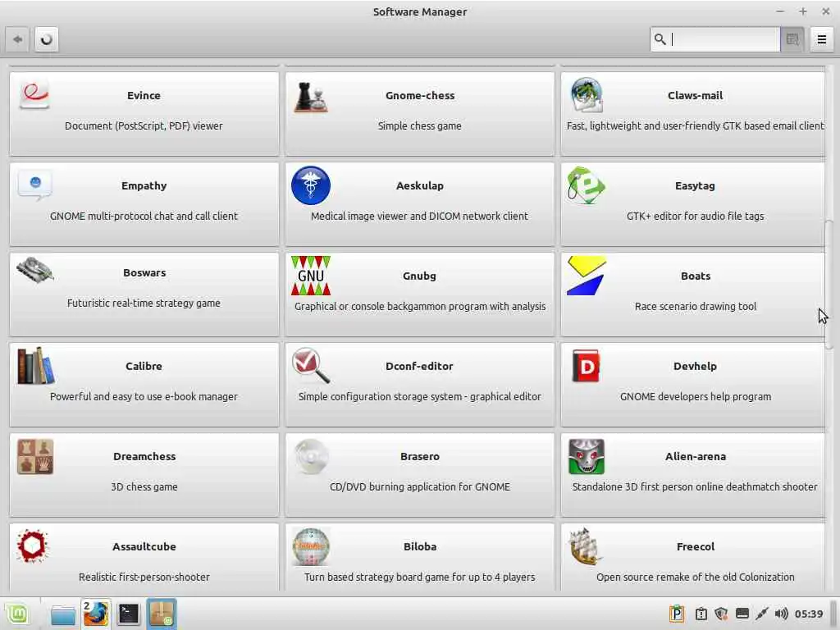Click the Boats title text
Image resolution: width=840 pixels, height=630 pixels.
click(x=696, y=276)
